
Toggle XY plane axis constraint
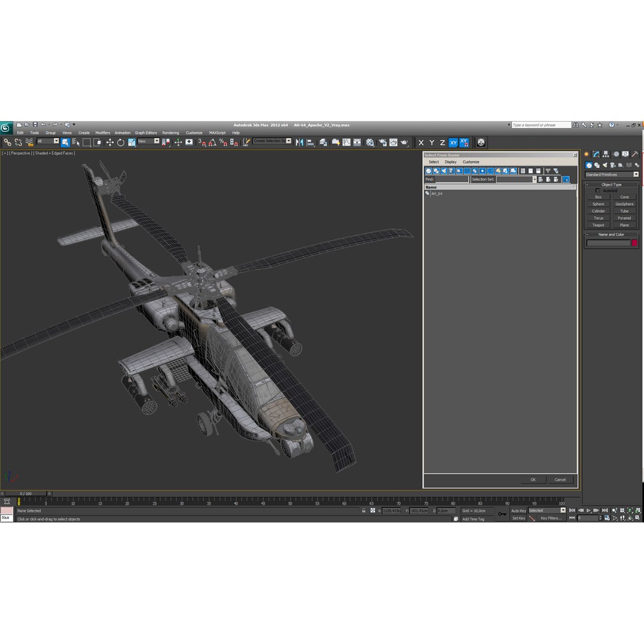453,143
